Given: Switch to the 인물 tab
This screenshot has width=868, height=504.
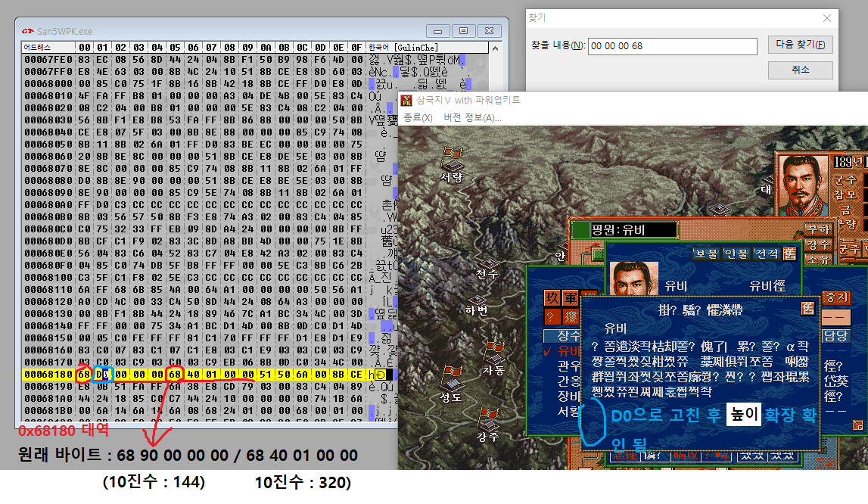Looking at the screenshot, I should [736, 254].
